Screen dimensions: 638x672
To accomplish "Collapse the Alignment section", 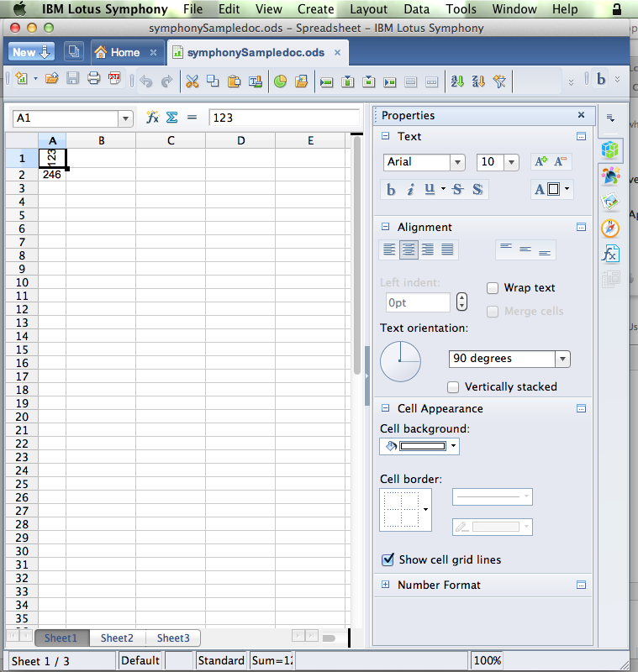I will point(386,227).
